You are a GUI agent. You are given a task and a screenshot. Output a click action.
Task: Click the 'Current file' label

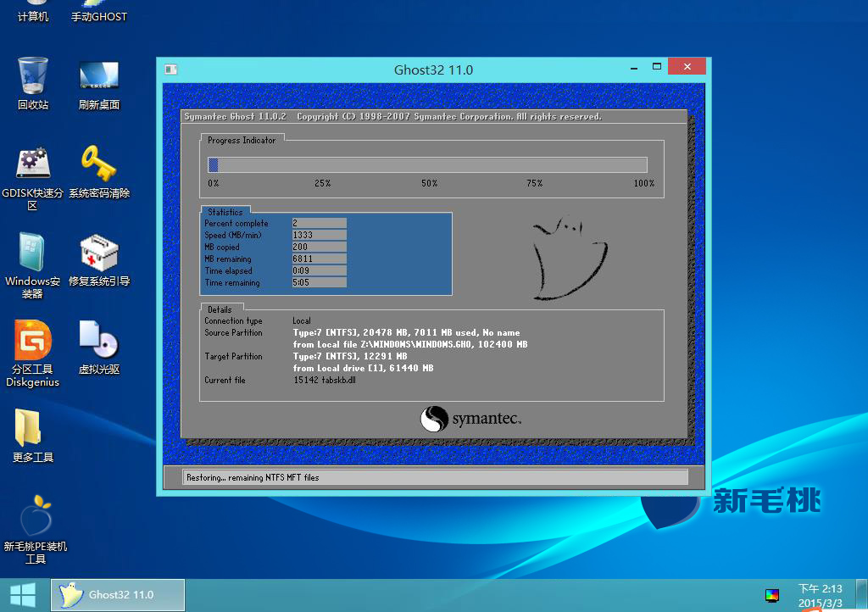225,380
